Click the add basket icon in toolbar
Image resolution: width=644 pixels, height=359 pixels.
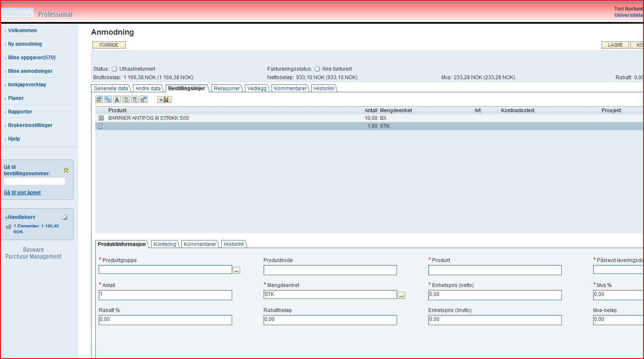(144, 99)
